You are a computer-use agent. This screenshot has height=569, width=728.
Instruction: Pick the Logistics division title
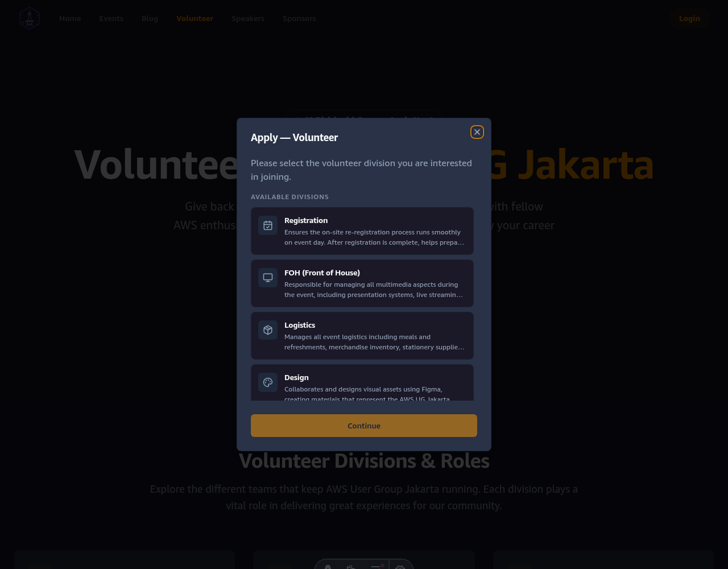click(x=300, y=325)
